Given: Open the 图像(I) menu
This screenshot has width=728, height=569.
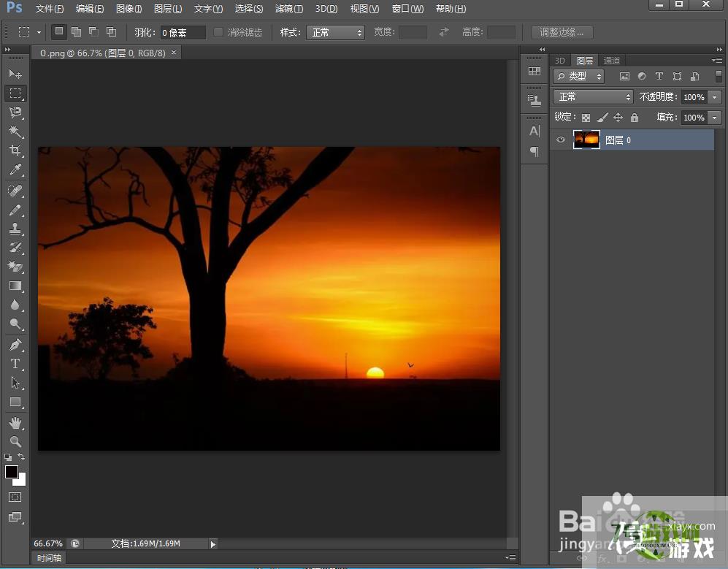Looking at the screenshot, I should click(129, 9).
